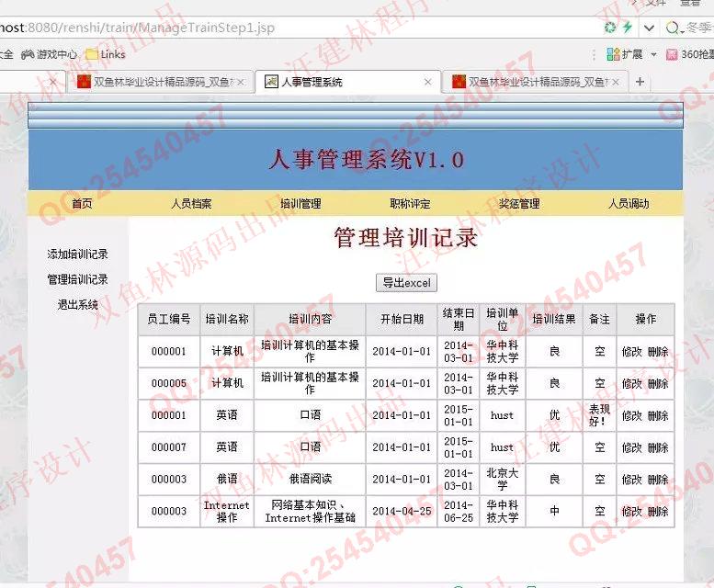The height and width of the screenshot is (588, 714).
Task: Select the 000005 employee number cell
Action: 169,384
